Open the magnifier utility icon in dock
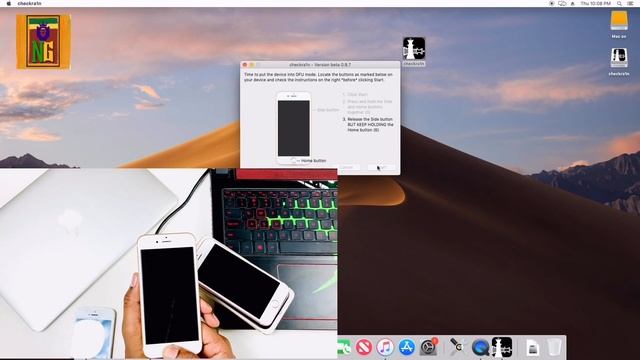Viewport: 640px width, 360px height. (x=458, y=347)
